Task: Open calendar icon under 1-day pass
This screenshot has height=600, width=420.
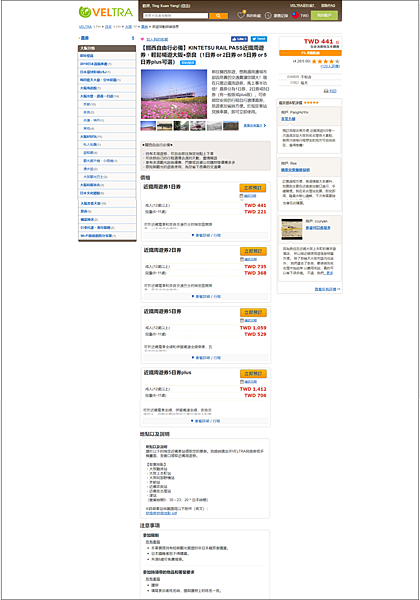Action: pyautogui.click(x=242, y=196)
